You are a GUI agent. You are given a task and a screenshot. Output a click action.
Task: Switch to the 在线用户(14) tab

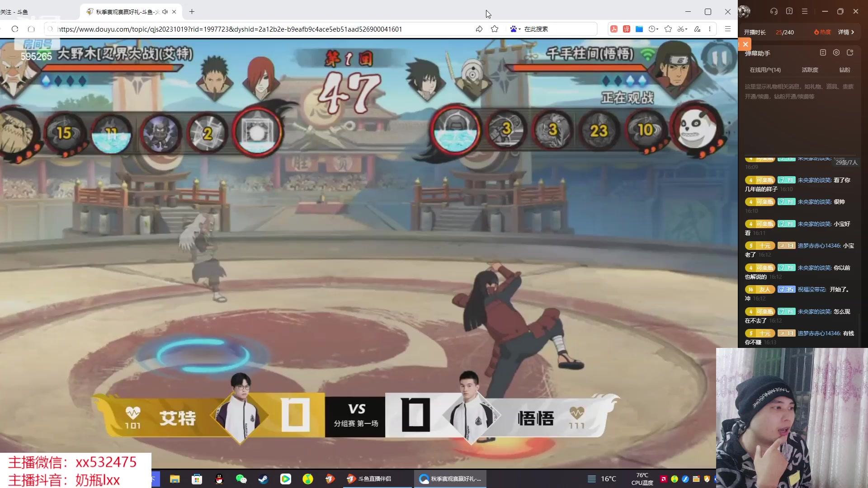click(765, 70)
